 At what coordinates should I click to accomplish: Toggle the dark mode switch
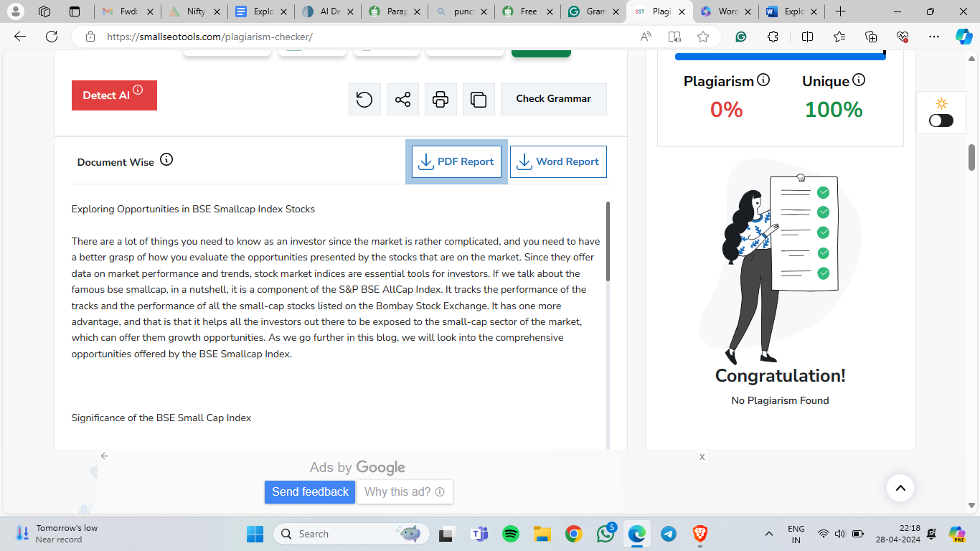pos(941,121)
